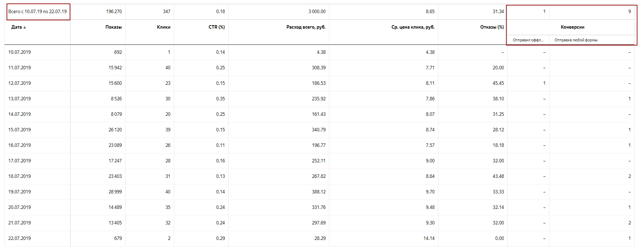Click the CTR (%) column header
Screen dimensions: 644x252
point(217,27)
